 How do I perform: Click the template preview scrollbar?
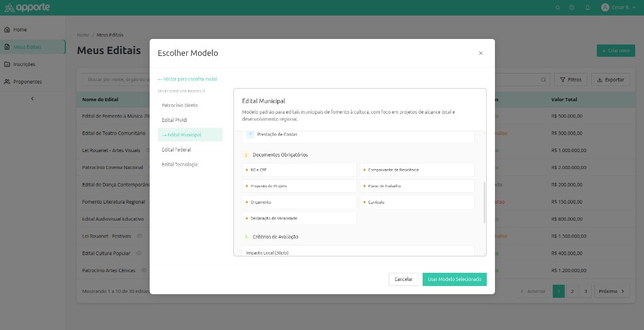485,203
